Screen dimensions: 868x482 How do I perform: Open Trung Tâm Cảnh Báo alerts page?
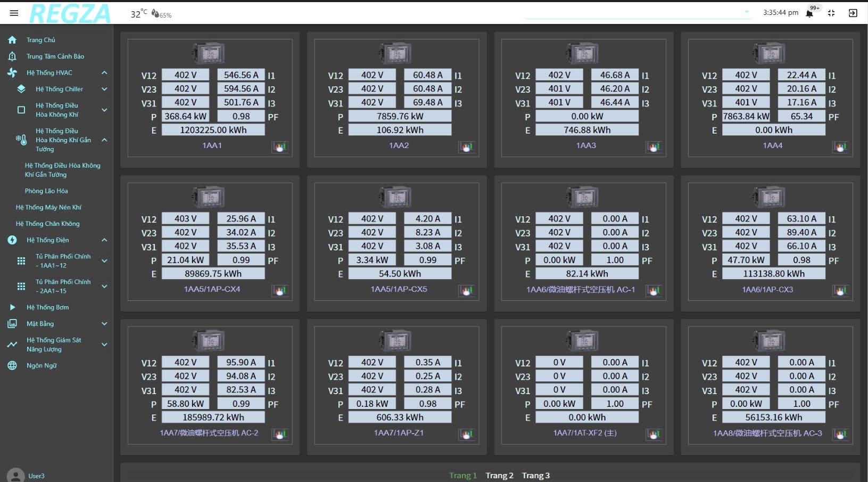(55, 56)
